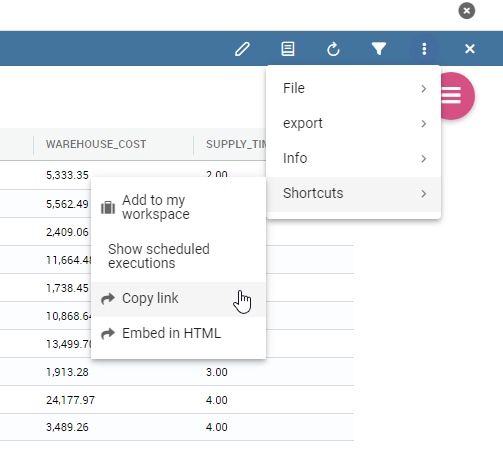
Task: Open the Shortcuts submenu
Action: pyautogui.click(x=354, y=193)
